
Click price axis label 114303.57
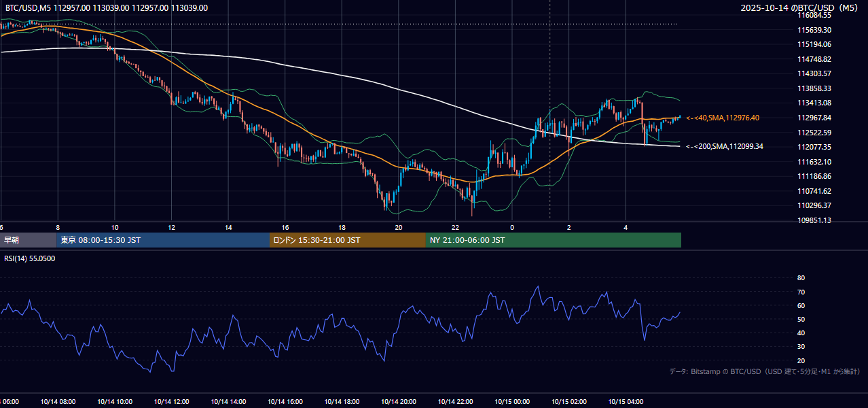point(814,73)
